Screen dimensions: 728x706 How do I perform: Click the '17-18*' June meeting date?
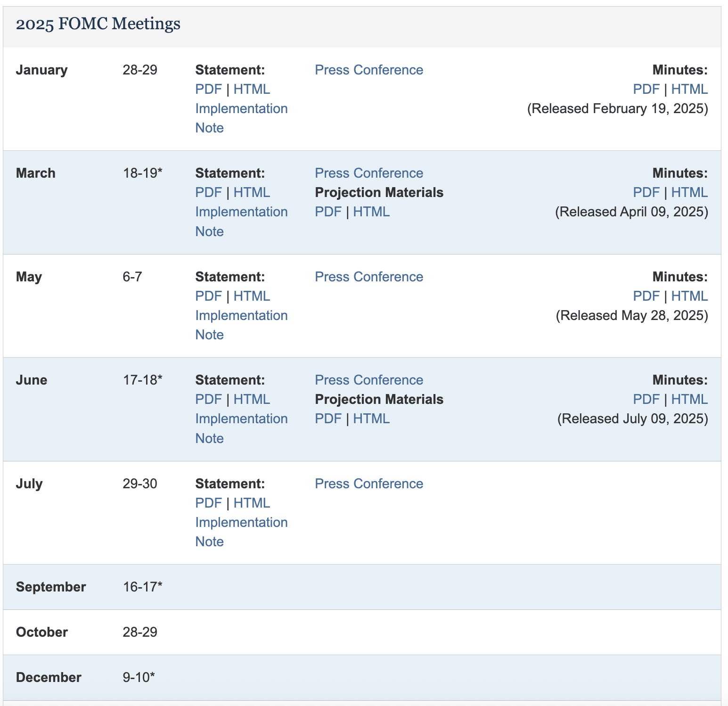tap(143, 380)
